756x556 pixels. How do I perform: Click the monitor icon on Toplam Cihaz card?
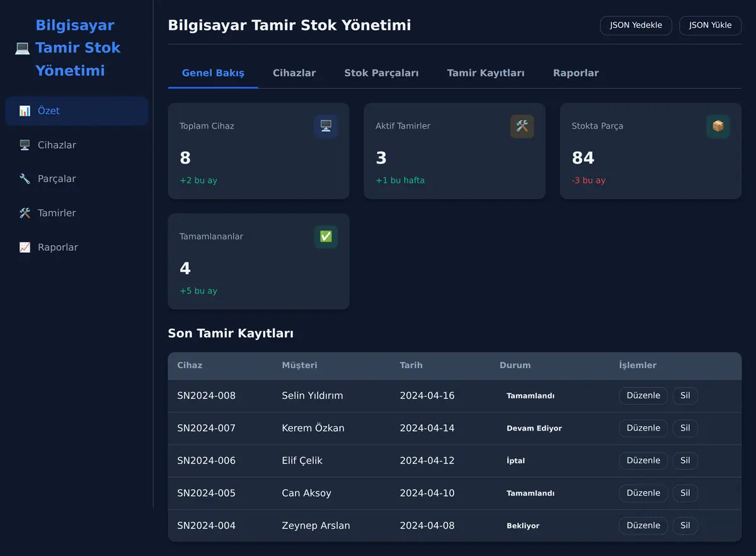(326, 126)
